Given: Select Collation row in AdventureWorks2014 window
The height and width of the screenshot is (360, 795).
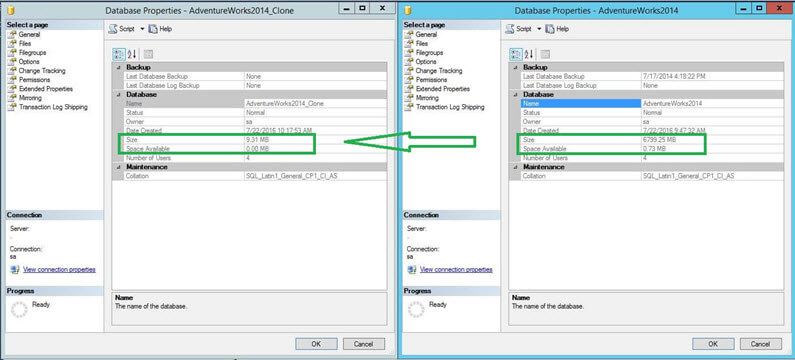Looking at the screenshot, I should [x=653, y=176].
